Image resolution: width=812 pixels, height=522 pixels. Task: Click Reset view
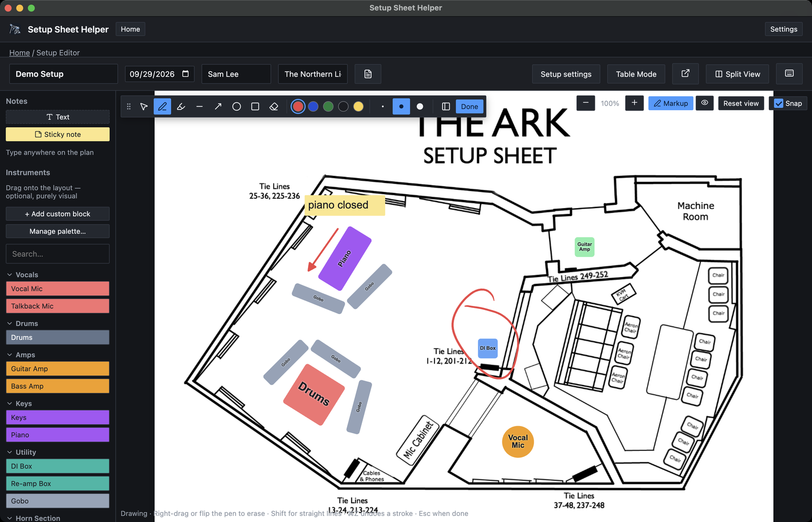coord(741,103)
